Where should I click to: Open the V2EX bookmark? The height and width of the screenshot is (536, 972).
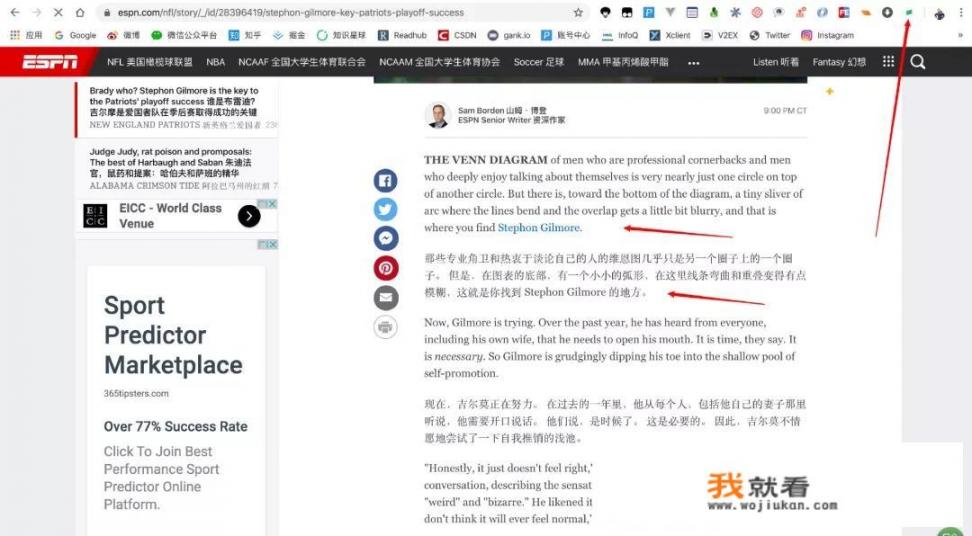720,35
